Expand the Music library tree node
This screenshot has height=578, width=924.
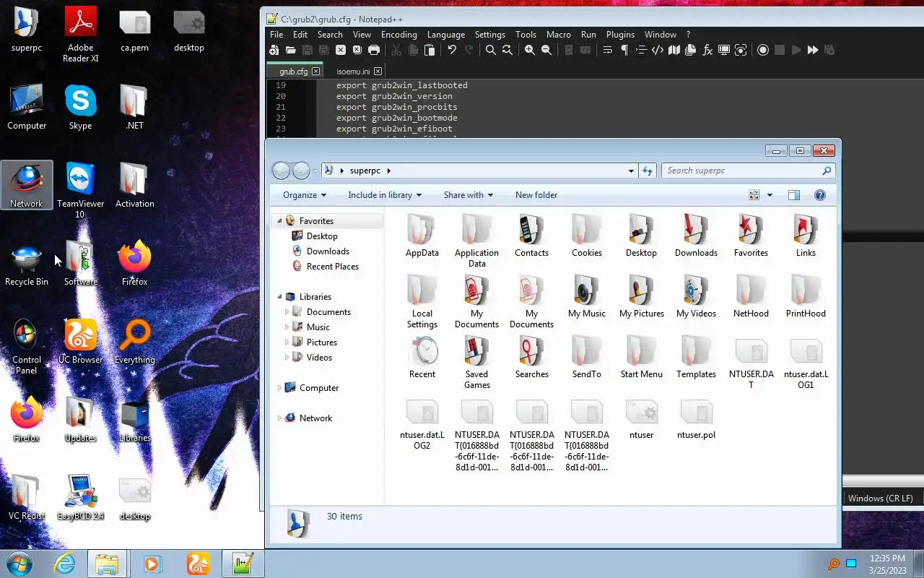coord(287,327)
